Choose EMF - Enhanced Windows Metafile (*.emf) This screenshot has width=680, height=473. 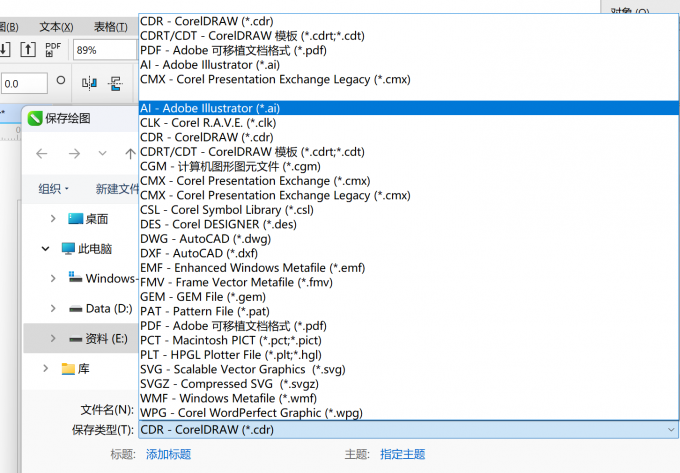(409, 268)
